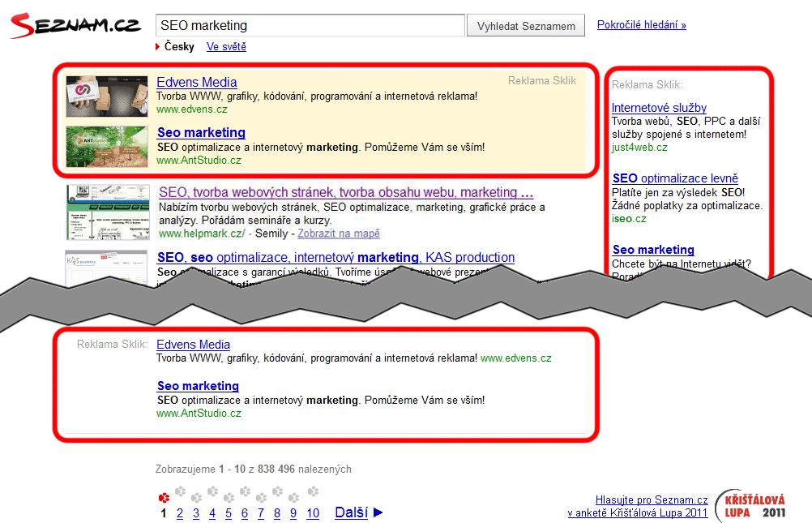
Task: Select the "Zobrazujeme 1 - 10 z 838 496 nalezených" text
Action: [x=253, y=469]
